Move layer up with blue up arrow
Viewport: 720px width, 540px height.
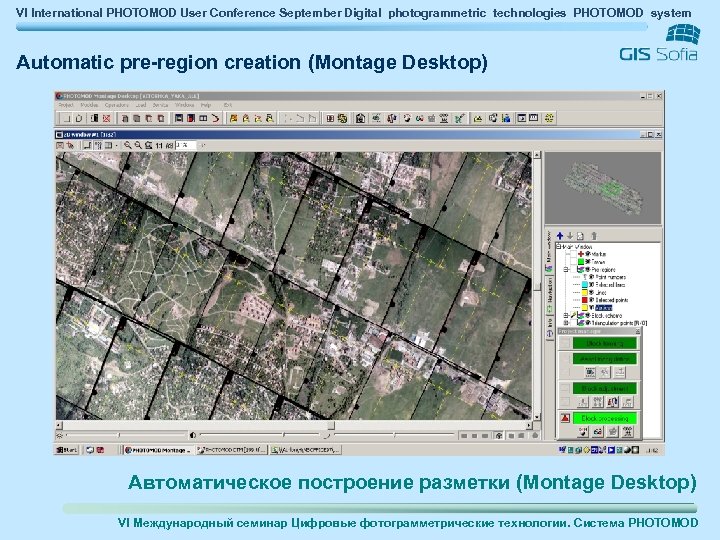(x=560, y=236)
